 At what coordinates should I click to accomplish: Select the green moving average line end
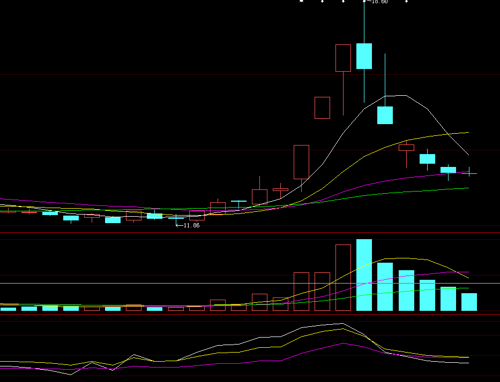[x=467, y=188]
